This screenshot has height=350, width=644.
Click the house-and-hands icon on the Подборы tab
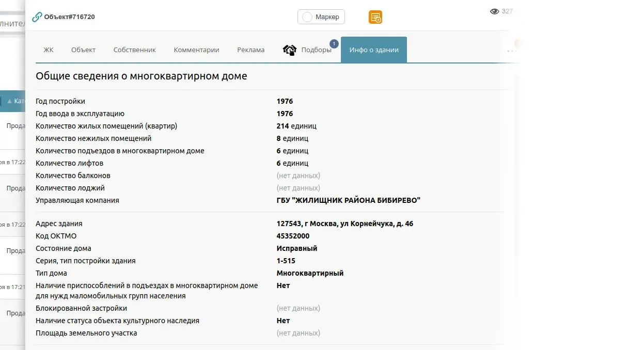click(x=290, y=50)
